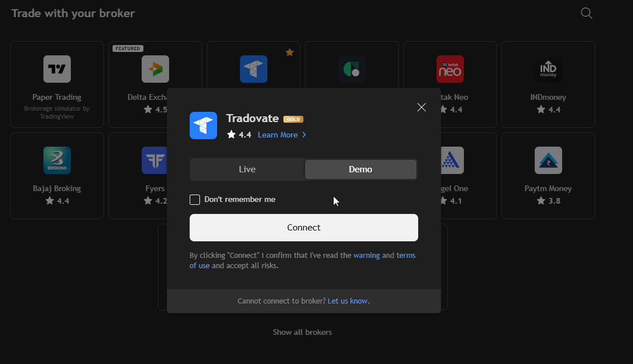Choose the Bajaj Broking logo icon
This screenshot has width=633, height=364.
tap(57, 160)
